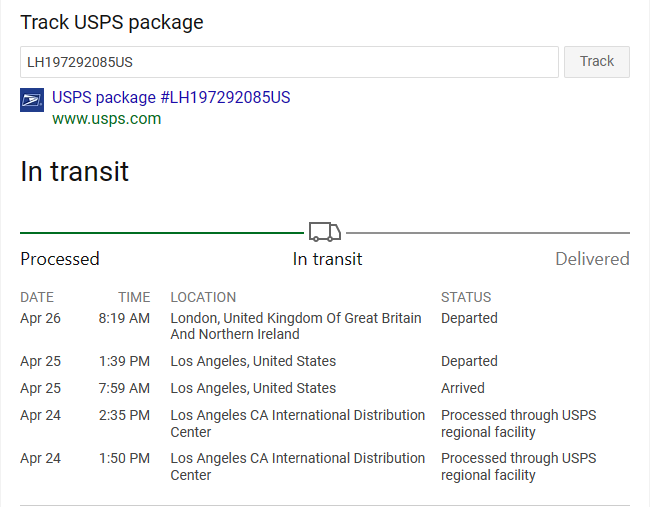Image resolution: width=651 pixels, height=507 pixels.
Task: Select the Los Angeles 7:59 AM Arrived row
Action: click(x=325, y=388)
